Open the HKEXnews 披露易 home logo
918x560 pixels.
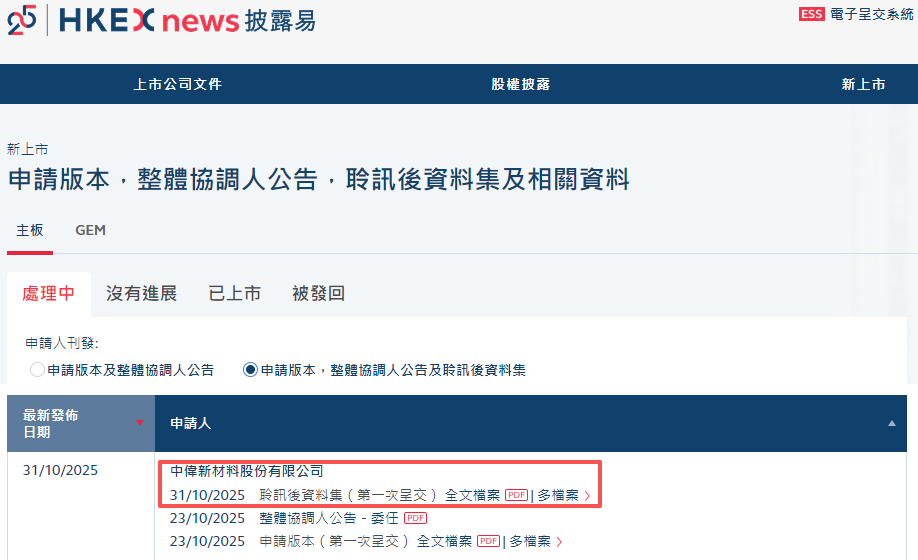(187, 20)
